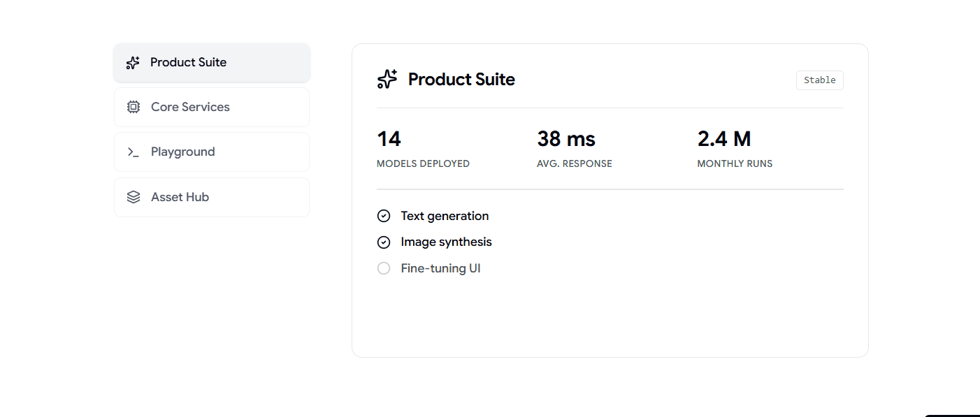Image resolution: width=980 pixels, height=417 pixels.
Task: Click the 14 models deployed value
Action: pyautogui.click(x=389, y=139)
